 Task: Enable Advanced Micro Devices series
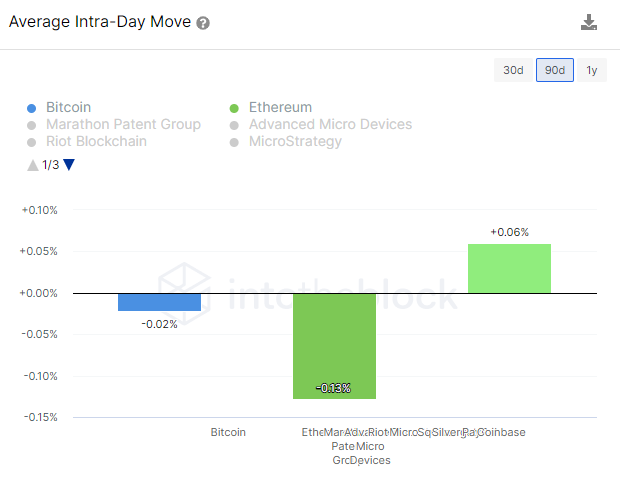[x=330, y=124]
